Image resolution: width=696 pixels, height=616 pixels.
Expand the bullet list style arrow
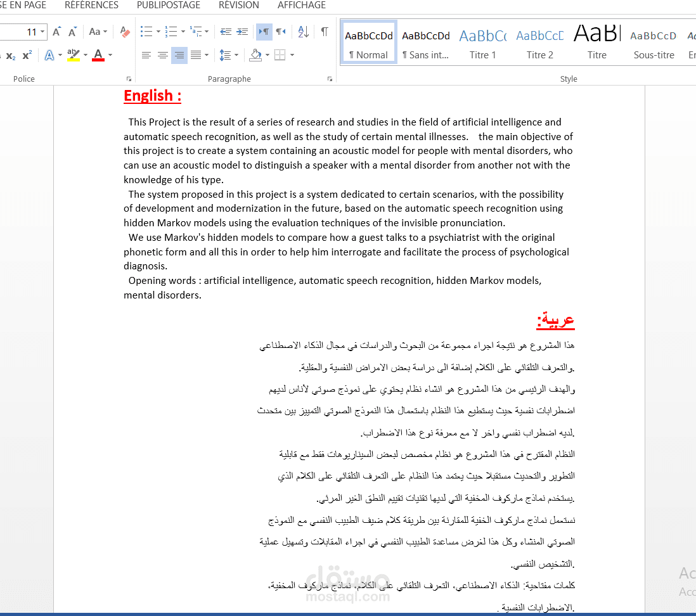click(x=158, y=32)
